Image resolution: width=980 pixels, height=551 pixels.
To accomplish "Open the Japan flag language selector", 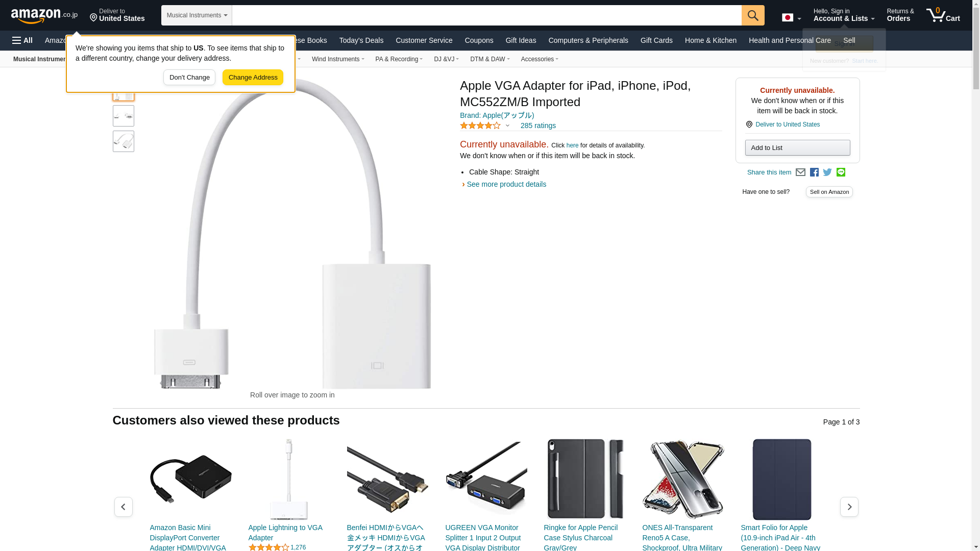I will coord(791,17).
